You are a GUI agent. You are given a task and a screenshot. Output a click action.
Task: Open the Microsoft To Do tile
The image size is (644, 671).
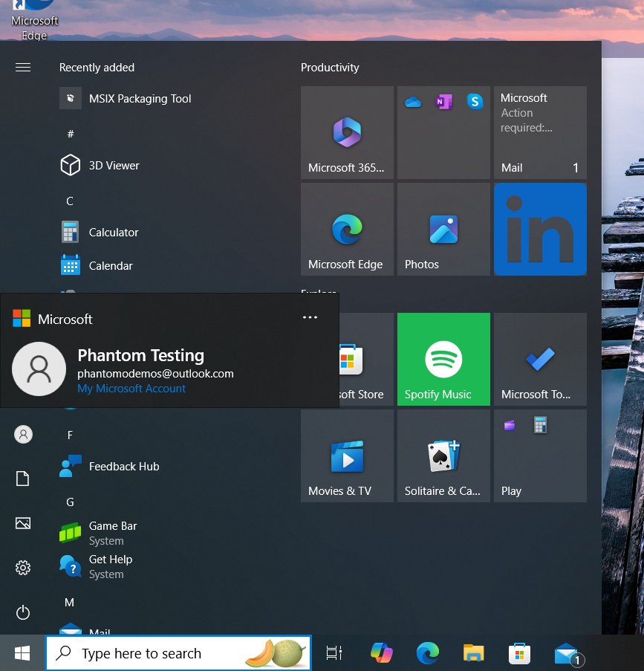540,359
